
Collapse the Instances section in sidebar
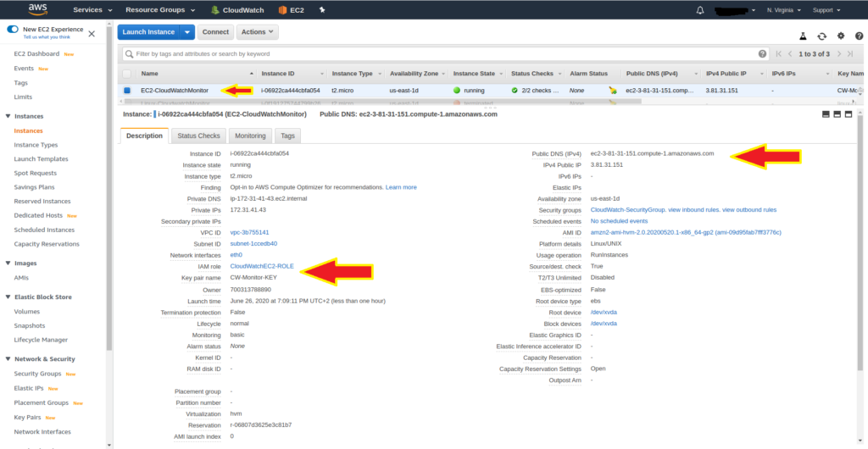(x=7, y=116)
